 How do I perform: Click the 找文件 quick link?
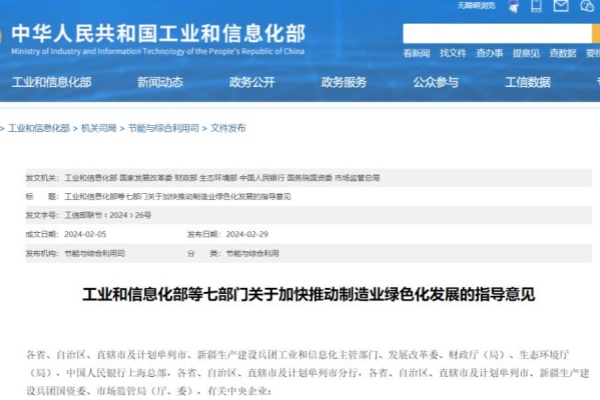tap(453, 53)
